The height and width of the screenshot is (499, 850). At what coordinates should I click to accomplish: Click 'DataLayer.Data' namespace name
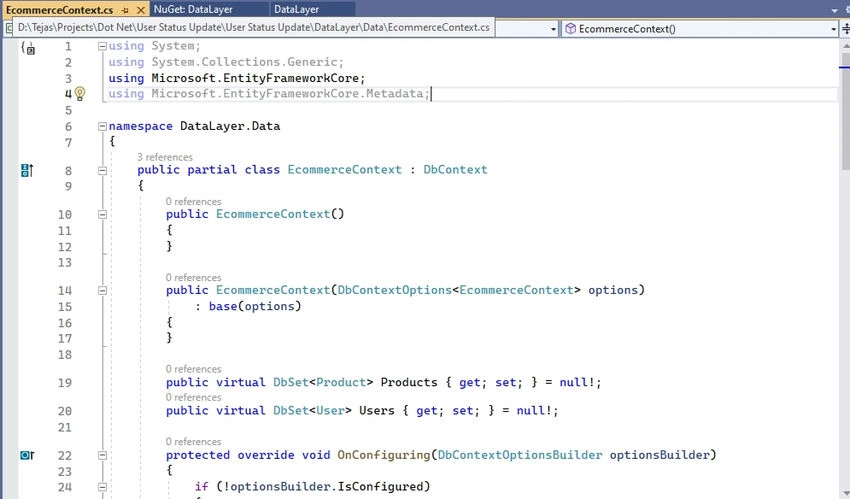pyautogui.click(x=230, y=126)
